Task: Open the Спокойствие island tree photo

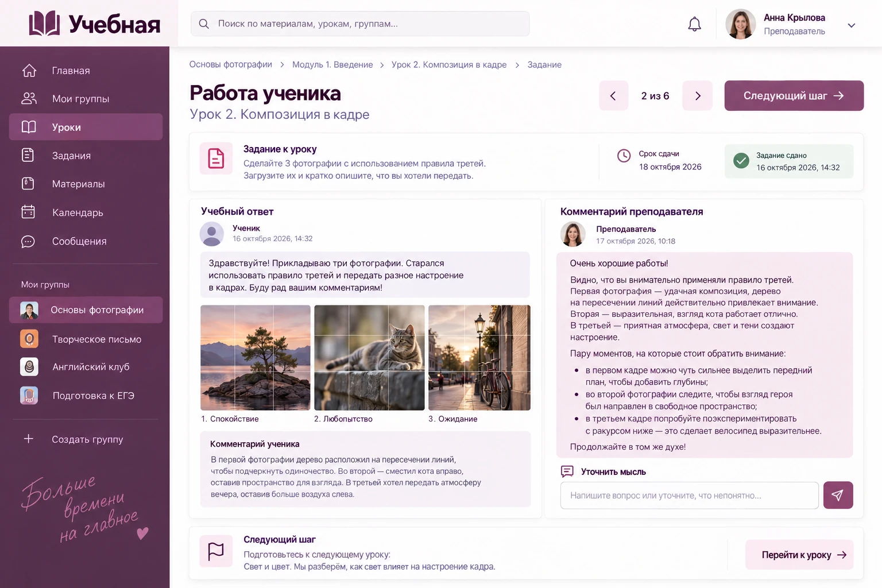Action: (x=256, y=358)
